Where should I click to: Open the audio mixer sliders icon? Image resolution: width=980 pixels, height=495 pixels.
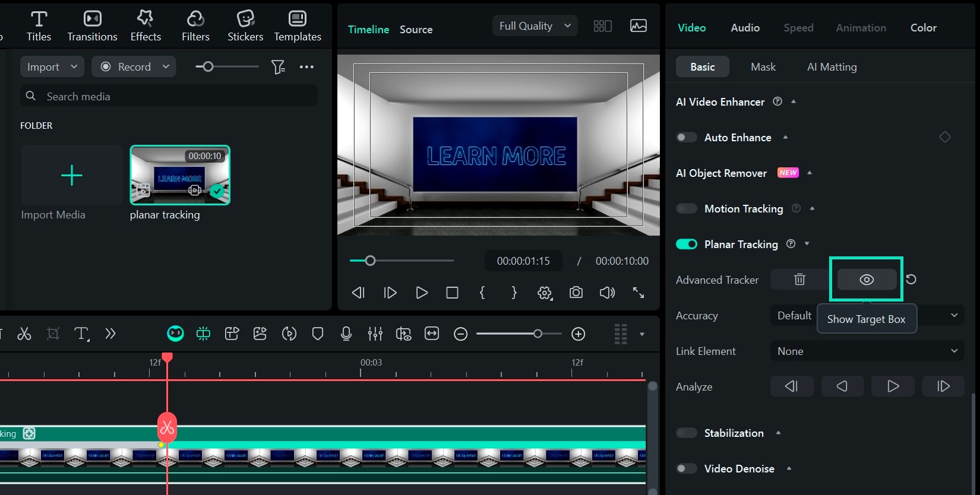(375, 334)
